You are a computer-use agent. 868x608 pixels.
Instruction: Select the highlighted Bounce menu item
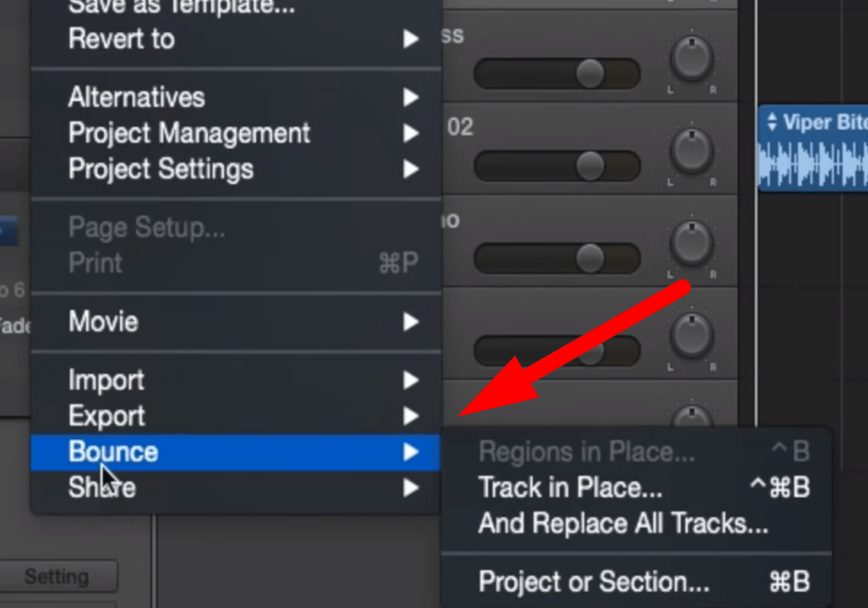tap(236, 453)
